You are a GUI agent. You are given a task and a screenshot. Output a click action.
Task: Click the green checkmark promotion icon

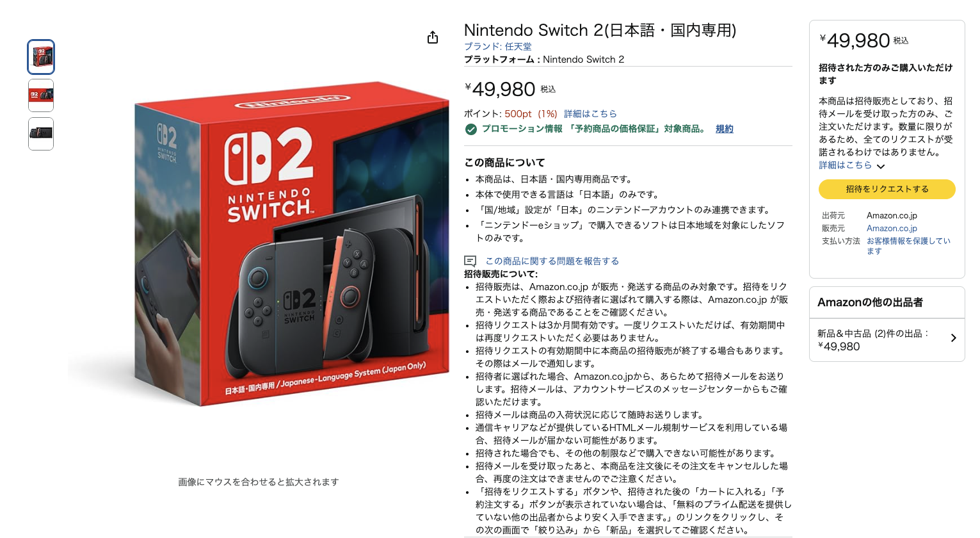pyautogui.click(x=471, y=129)
